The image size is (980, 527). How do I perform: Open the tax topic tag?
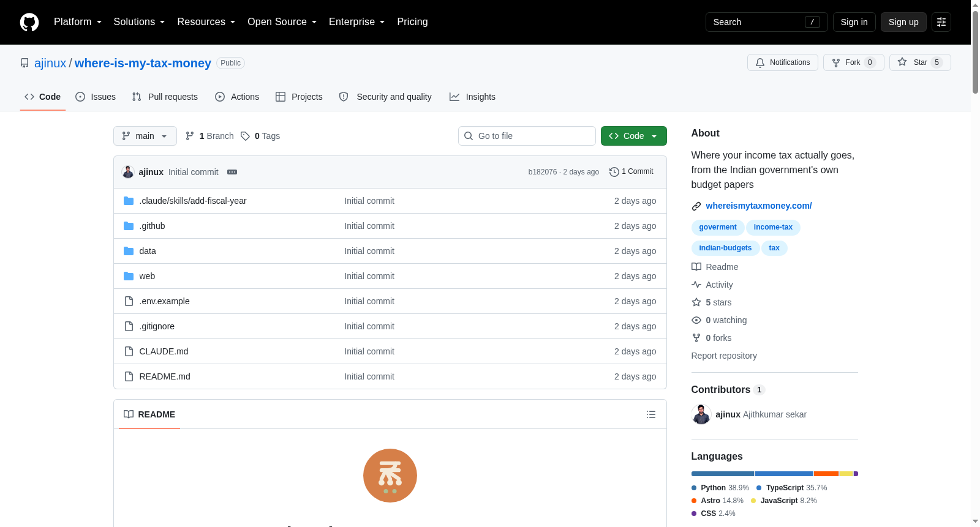[x=774, y=248]
